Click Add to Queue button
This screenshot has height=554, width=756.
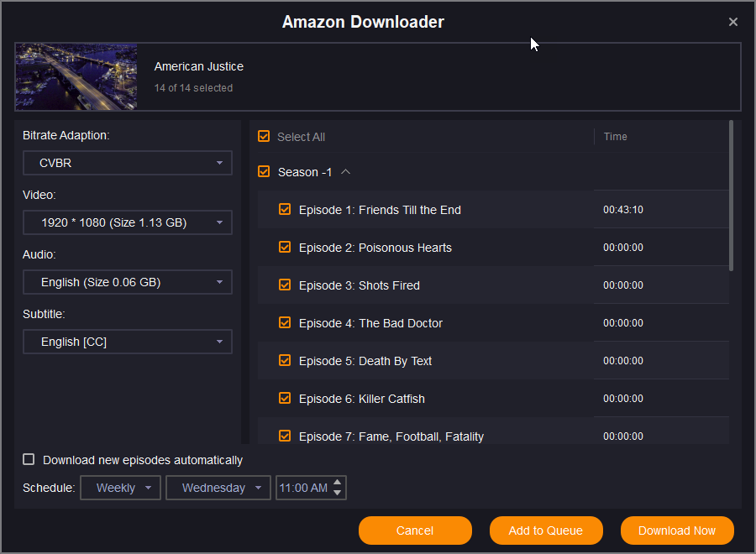coord(546,530)
